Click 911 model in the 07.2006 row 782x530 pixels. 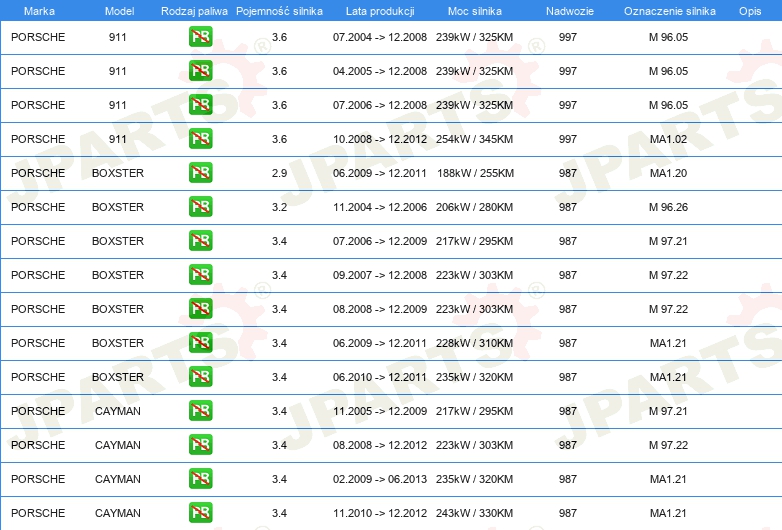coord(118,105)
